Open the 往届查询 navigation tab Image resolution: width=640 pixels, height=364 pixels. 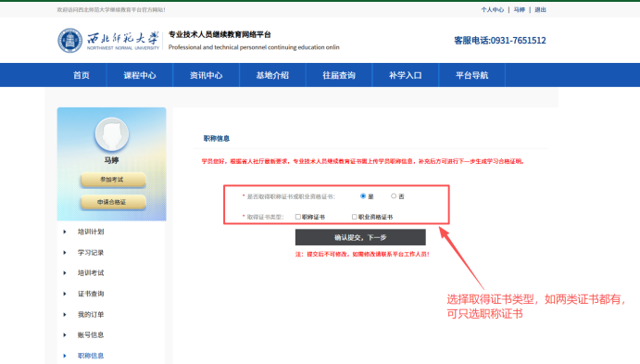click(339, 75)
